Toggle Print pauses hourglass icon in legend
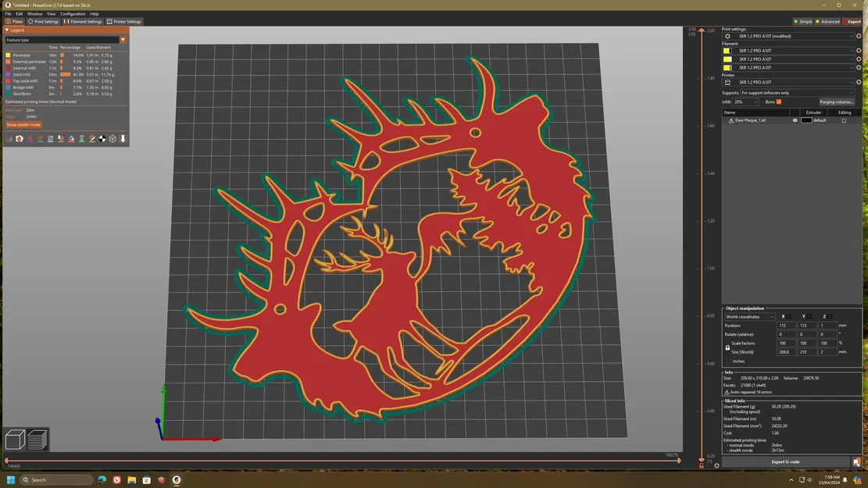The height and width of the screenshot is (488, 868). point(81,139)
